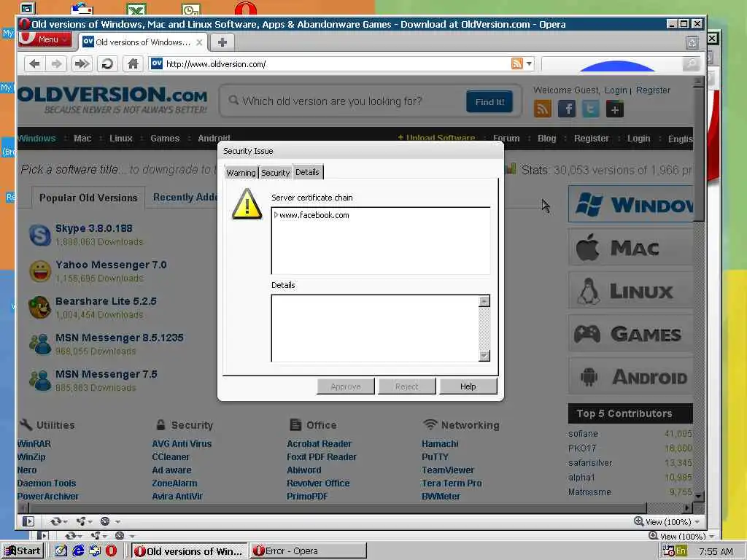Switch to the Warning tab
Viewport: 747px width, 560px height.
(x=241, y=173)
